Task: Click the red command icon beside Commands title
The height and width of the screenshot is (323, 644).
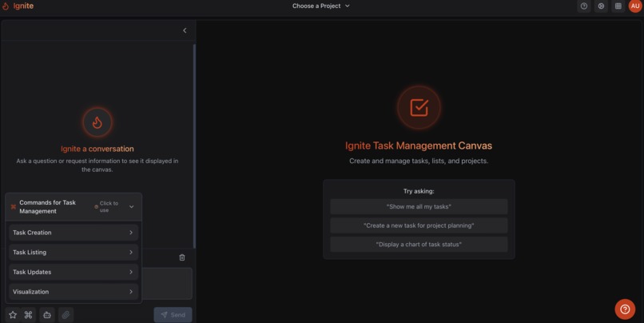Action: 14,207
